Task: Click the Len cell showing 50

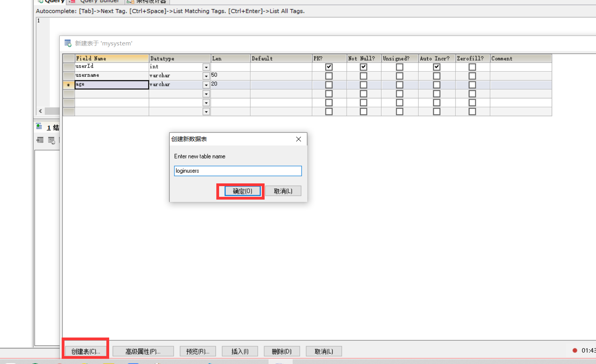Action: click(230, 76)
